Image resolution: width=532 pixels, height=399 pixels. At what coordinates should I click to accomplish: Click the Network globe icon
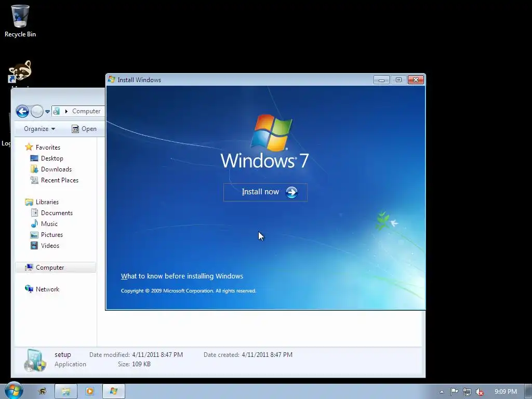(29, 289)
